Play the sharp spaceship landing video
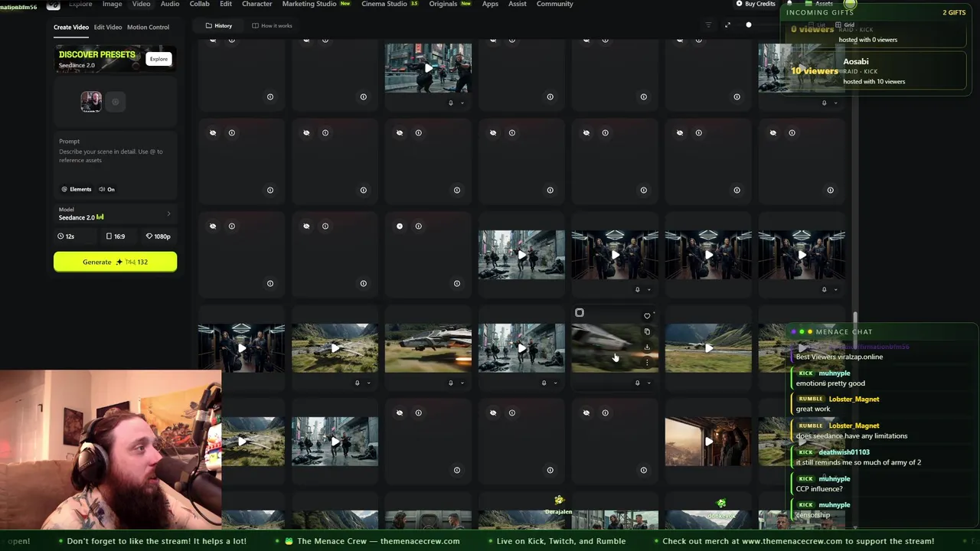This screenshot has height=551, width=980. click(x=428, y=348)
